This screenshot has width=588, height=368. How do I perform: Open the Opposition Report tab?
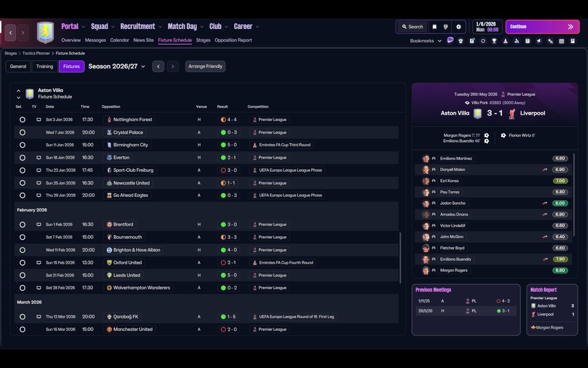click(233, 40)
